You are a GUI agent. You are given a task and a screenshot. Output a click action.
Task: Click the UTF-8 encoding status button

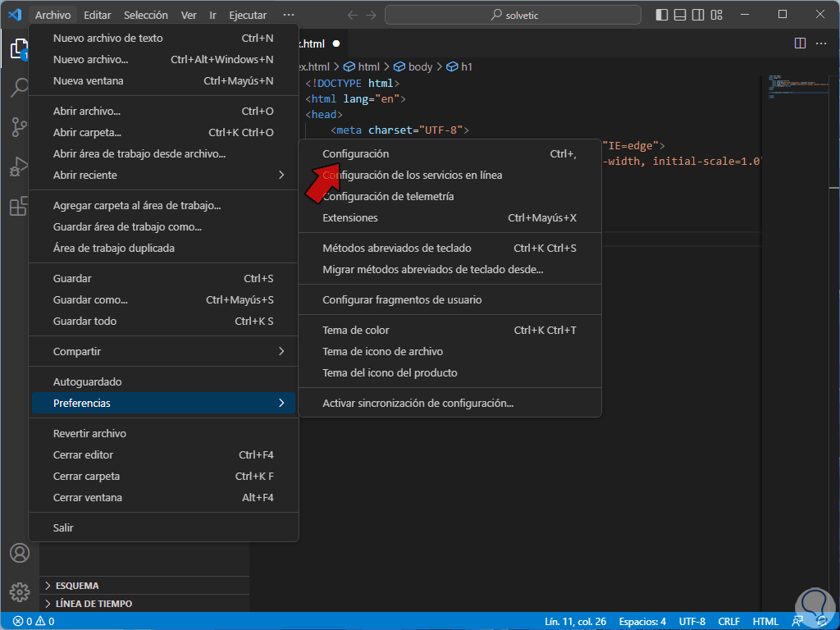pos(692,621)
